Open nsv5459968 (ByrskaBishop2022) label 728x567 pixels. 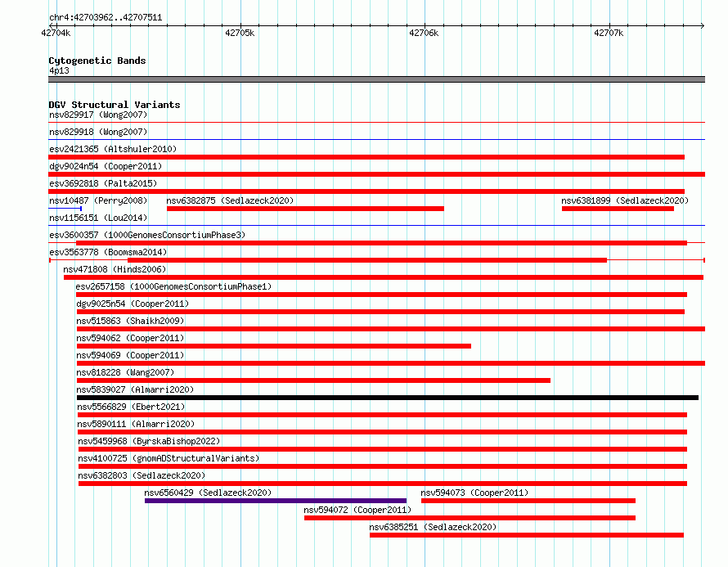click(x=149, y=441)
